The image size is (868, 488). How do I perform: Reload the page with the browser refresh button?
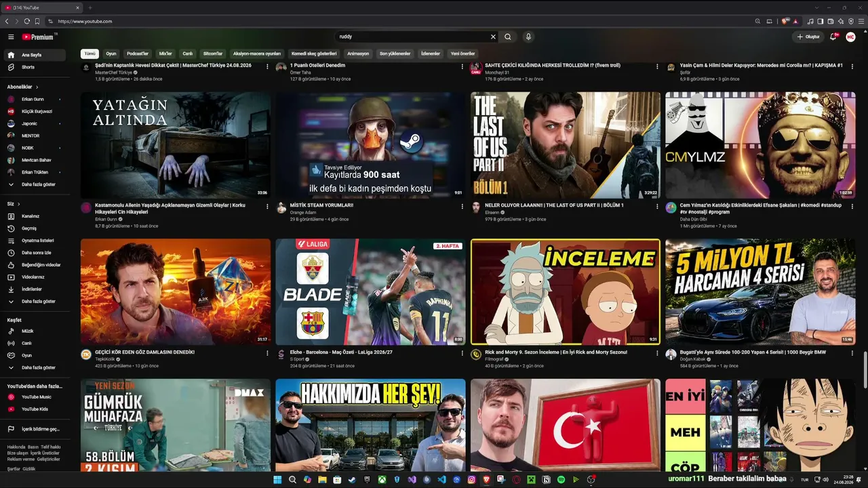pyautogui.click(x=27, y=22)
